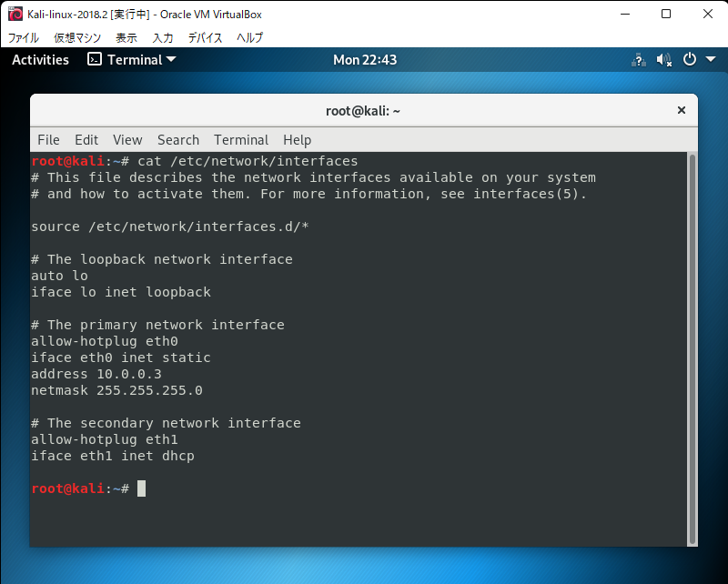Image resolution: width=728 pixels, height=584 pixels.
Task: Click the power icon in top bar
Action: tap(690, 59)
